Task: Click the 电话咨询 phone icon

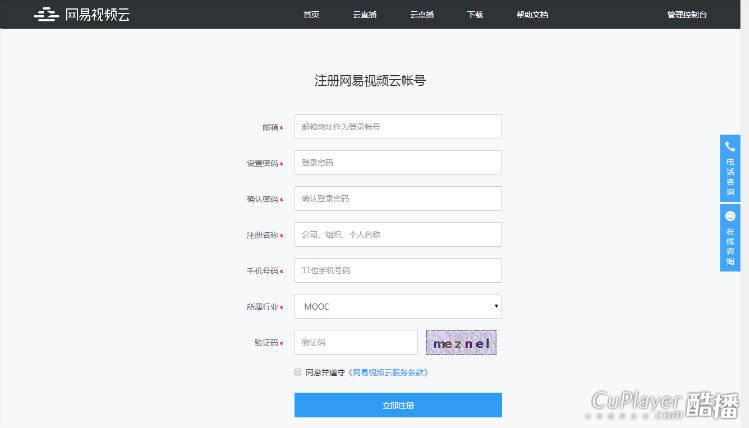Action: pyautogui.click(x=730, y=146)
